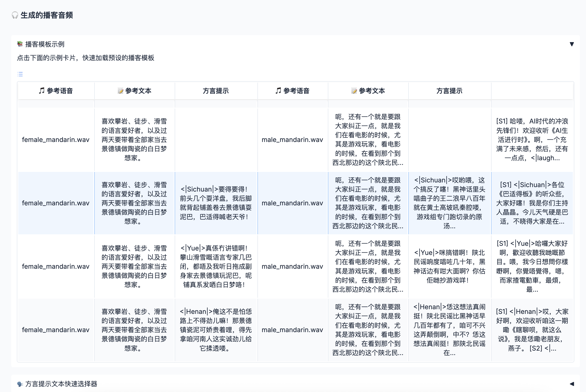Click female_mandarin.wav in the first example row
The width and height of the screenshot is (586, 392).
(55, 139)
